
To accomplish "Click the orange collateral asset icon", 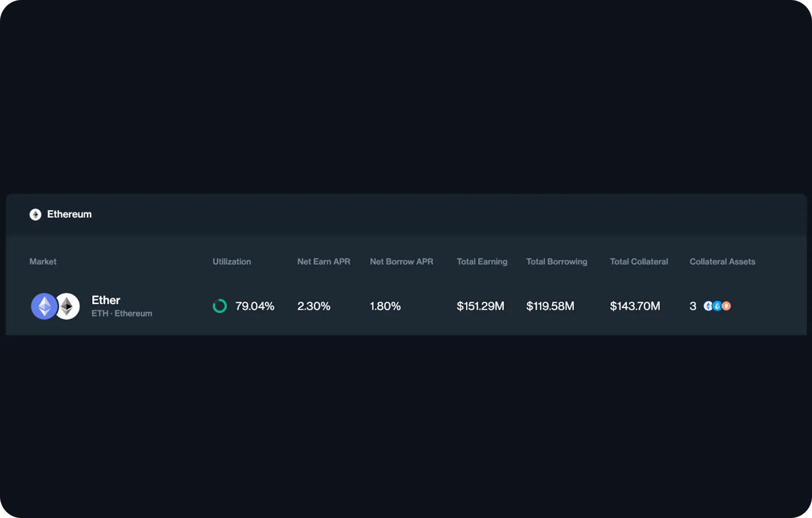I will pos(726,306).
